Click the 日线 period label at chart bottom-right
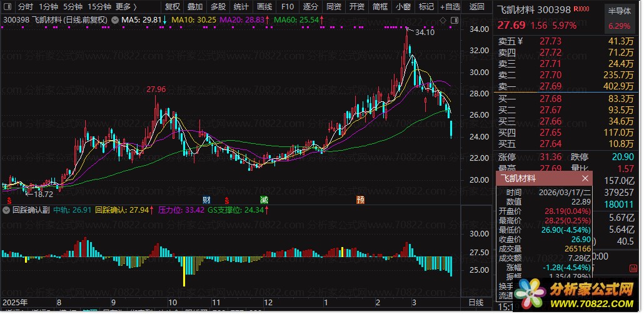 pyautogui.click(x=476, y=302)
